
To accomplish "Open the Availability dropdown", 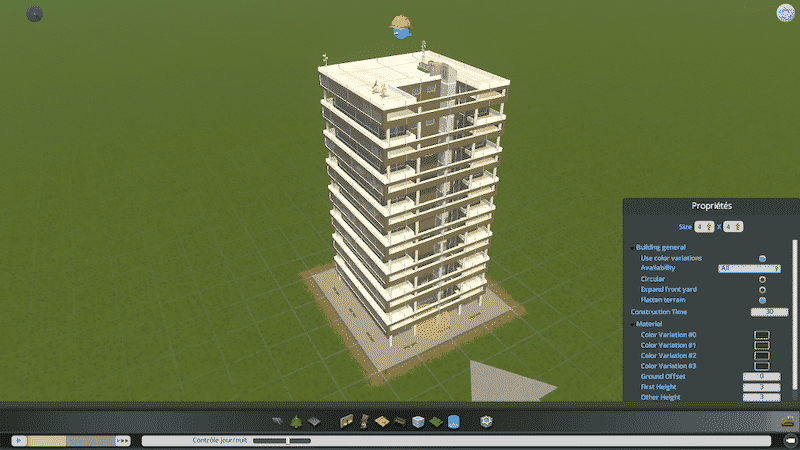I will [749, 268].
